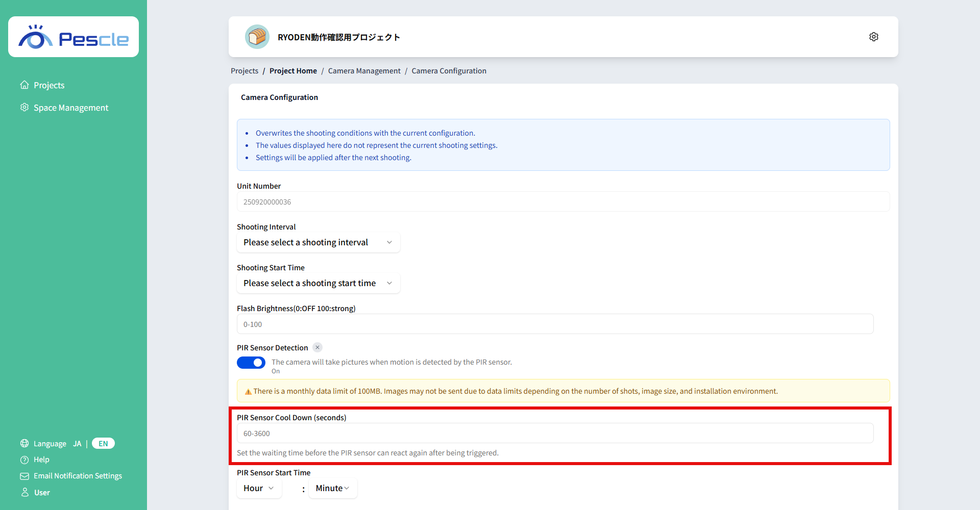Viewport: 980px width, 510px height.
Task: Go to Camera Management breadcrumb
Action: click(364, 71)
